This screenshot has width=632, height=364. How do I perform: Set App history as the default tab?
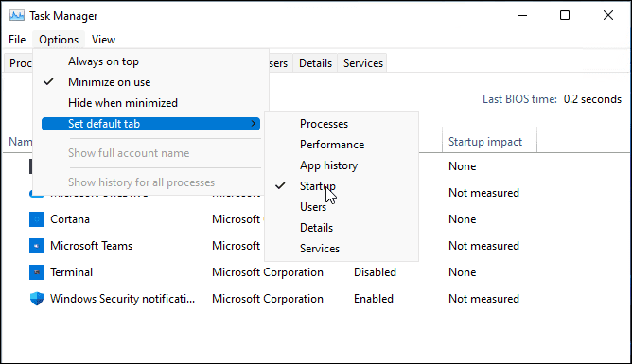tap(342, 165)
